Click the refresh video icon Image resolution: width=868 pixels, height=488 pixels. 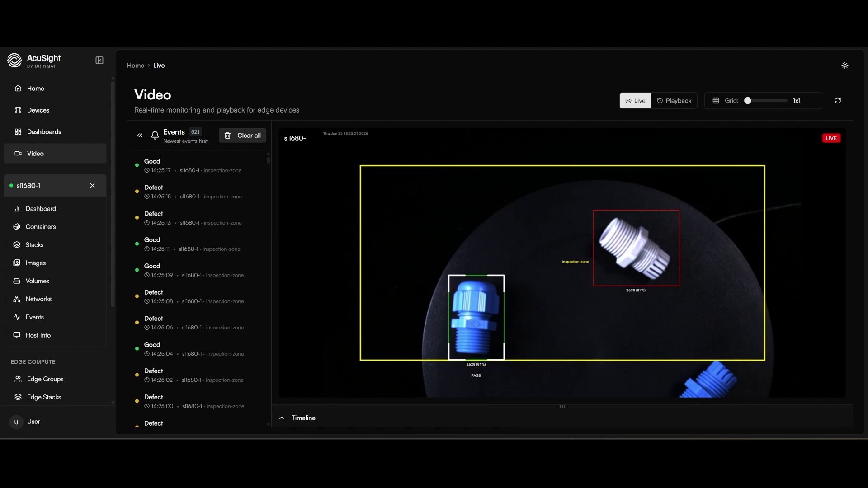[837, 101]
